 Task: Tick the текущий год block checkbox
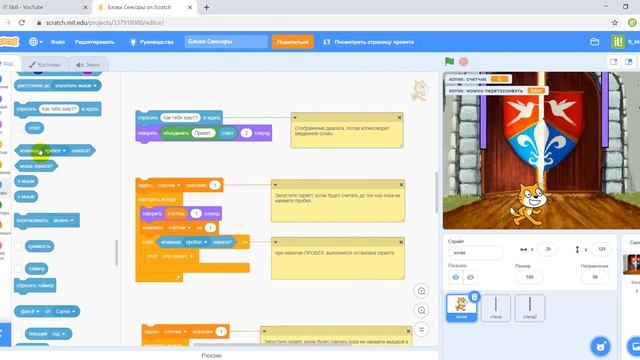tap(18, 333)
